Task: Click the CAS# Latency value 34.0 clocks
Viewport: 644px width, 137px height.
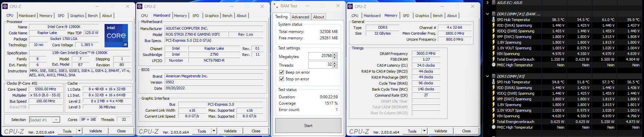Action: pyautogui.click(x=426, y=65)
